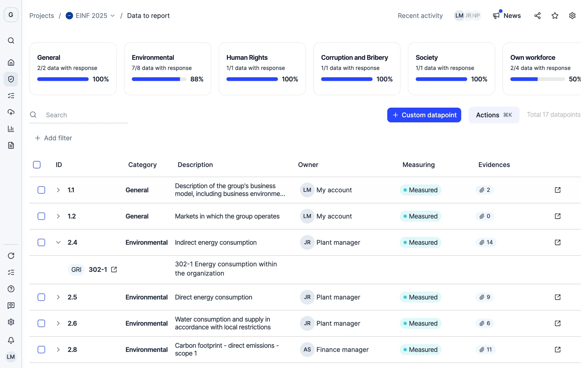Check the box for row 2.8

click(x=41, y=349)
